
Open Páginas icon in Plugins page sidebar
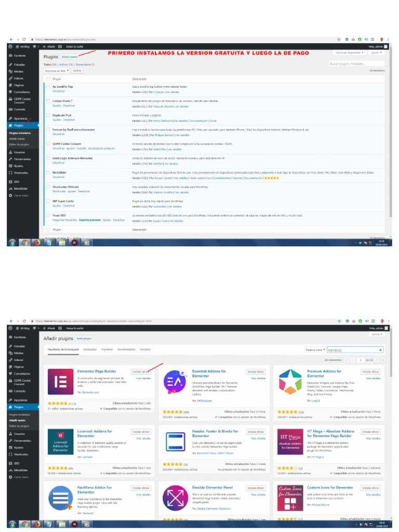10,85
